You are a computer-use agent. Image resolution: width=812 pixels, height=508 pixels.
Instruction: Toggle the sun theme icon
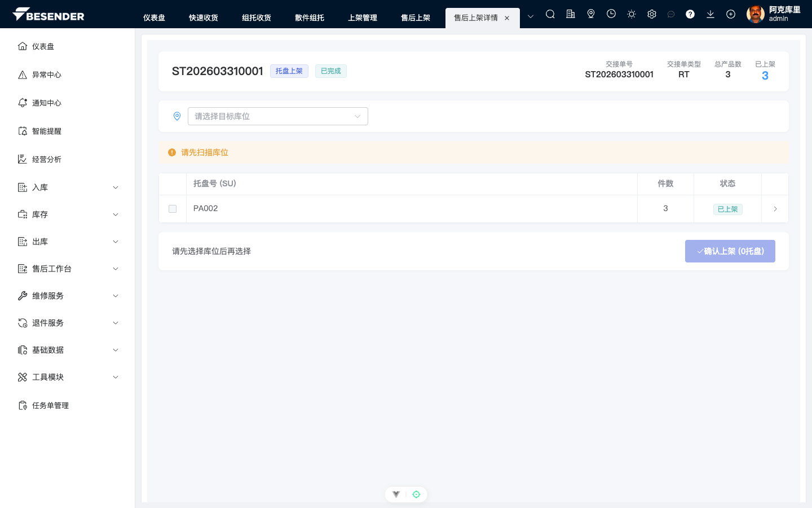(x=632, y=14)
